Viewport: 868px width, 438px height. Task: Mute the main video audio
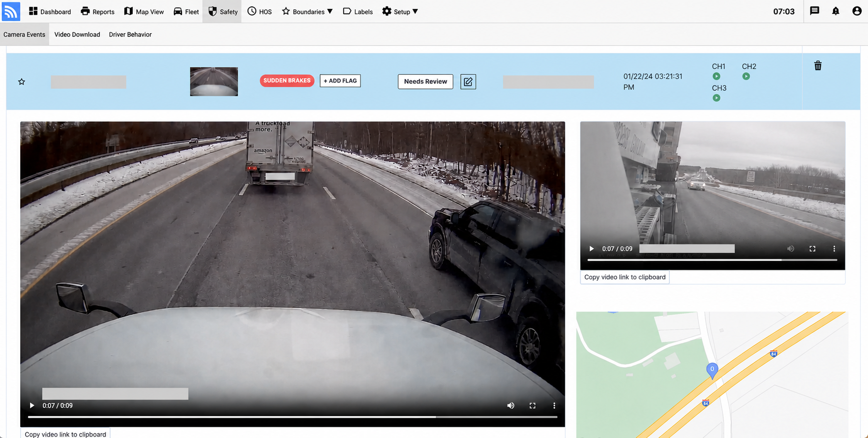[511, 406]
